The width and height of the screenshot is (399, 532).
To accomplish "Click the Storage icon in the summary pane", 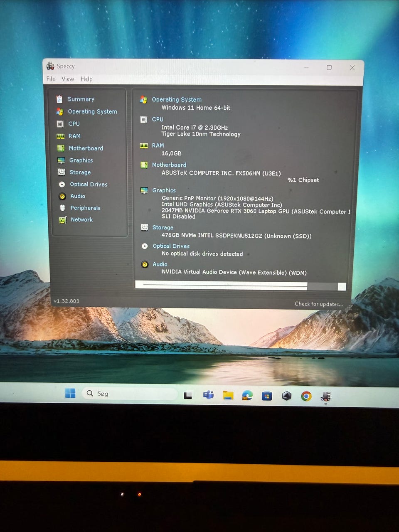I will tap(145, 227).
